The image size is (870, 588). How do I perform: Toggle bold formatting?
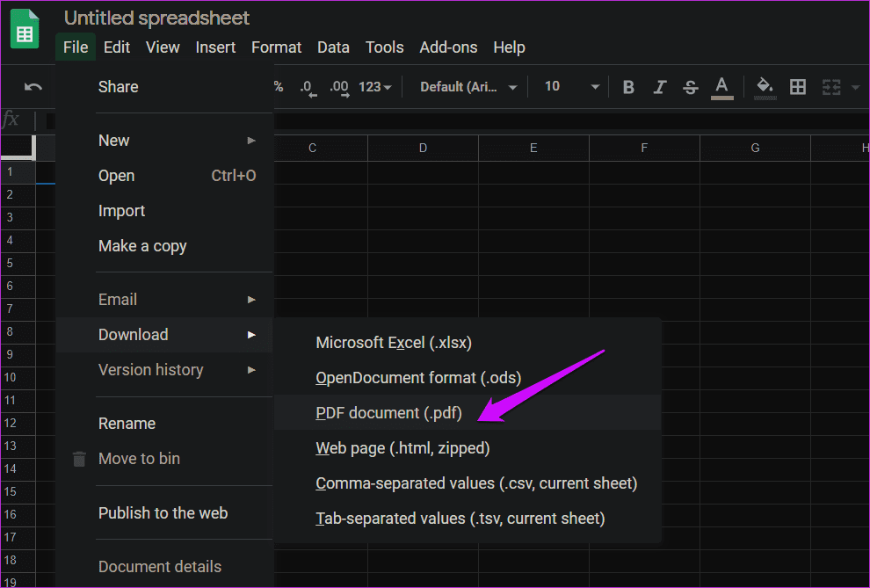(x=628, y=87)
